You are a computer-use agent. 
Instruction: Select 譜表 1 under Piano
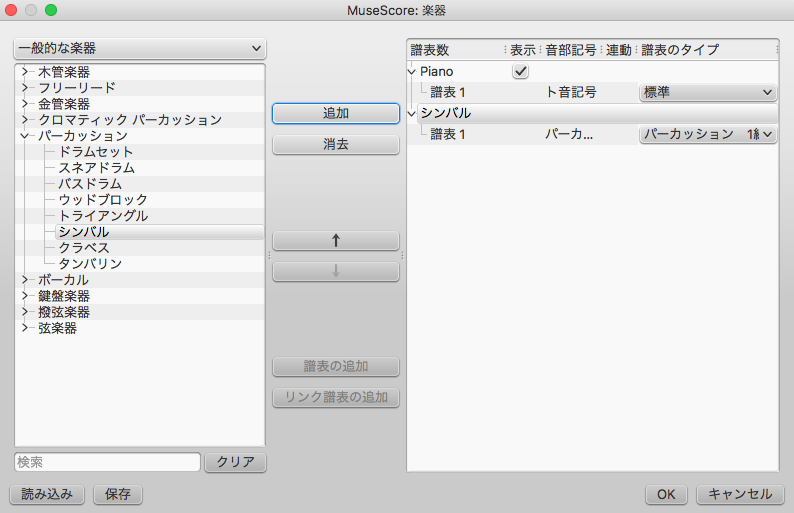(448, 93)
